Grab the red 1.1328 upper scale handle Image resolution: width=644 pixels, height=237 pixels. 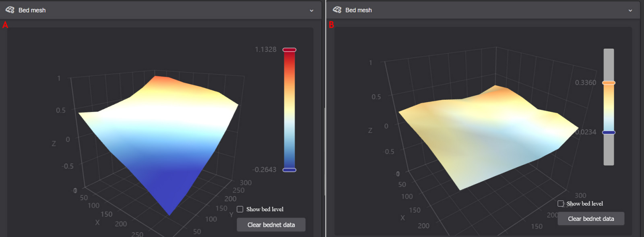[x=289, y=50]
